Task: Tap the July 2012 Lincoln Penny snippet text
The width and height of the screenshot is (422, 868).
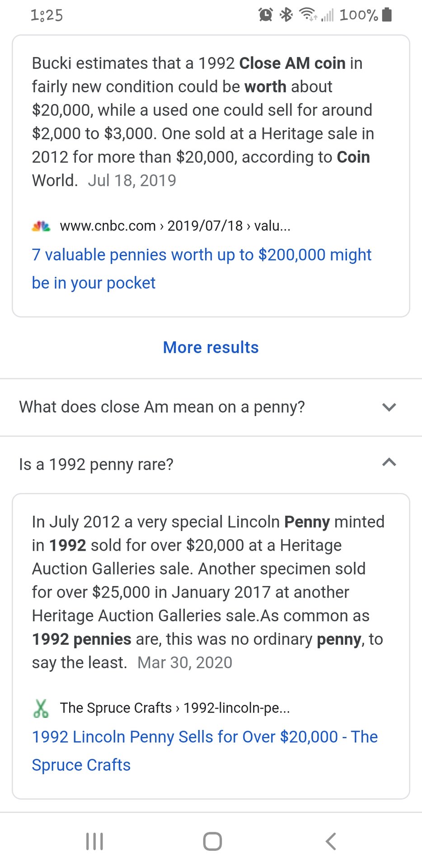Action: click(207, 592)
